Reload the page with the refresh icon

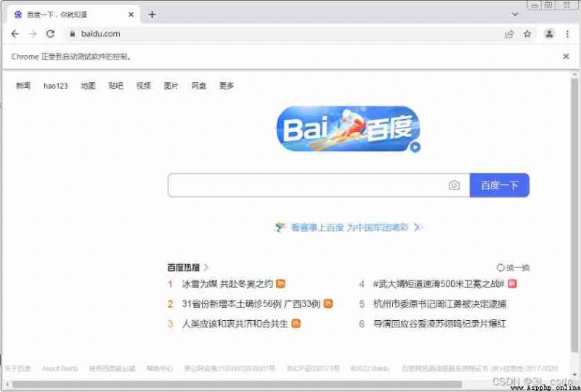50,33
